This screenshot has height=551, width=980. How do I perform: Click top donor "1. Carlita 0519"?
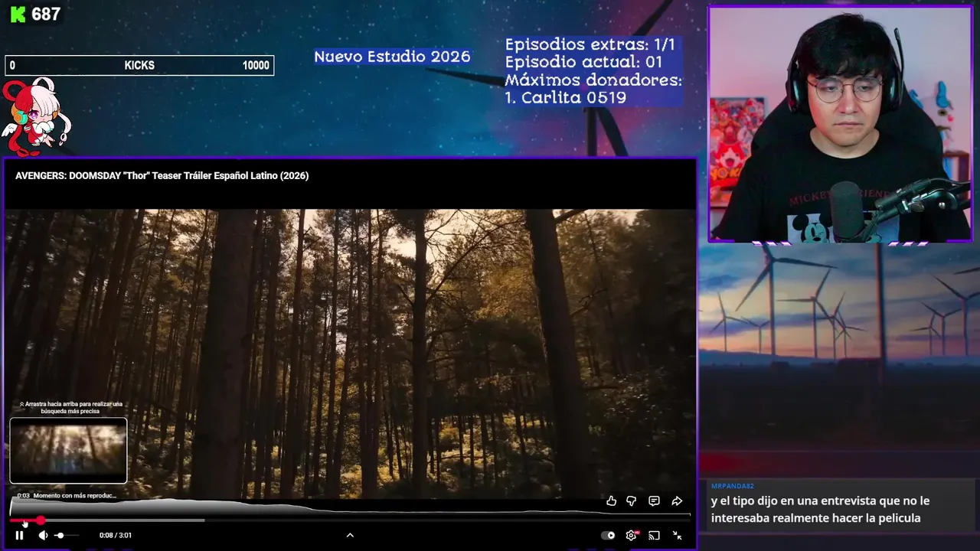(x=565, y=97)
